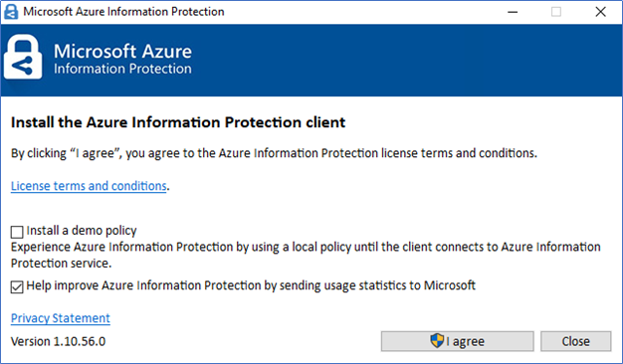Click the demo policy description paragraph
Viewport: 623px width, 364px height.
306,255
